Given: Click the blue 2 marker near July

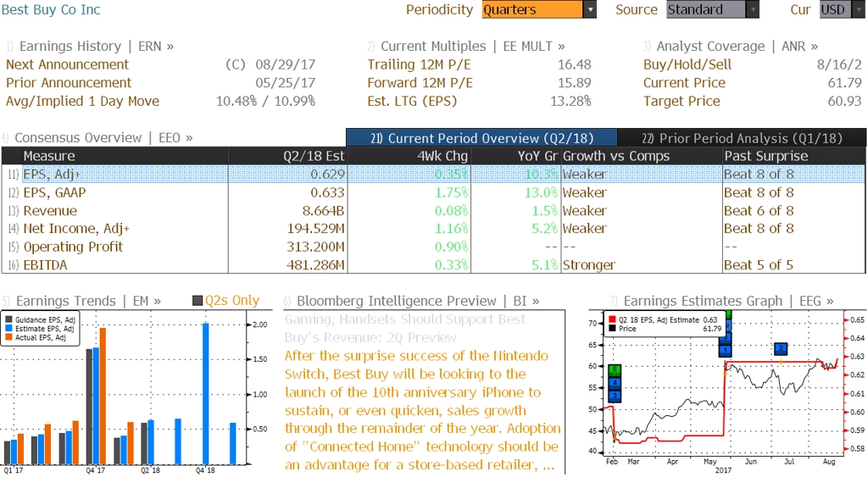Looking at the screenshot, I should pyautogui.click(x=781, y=348).
